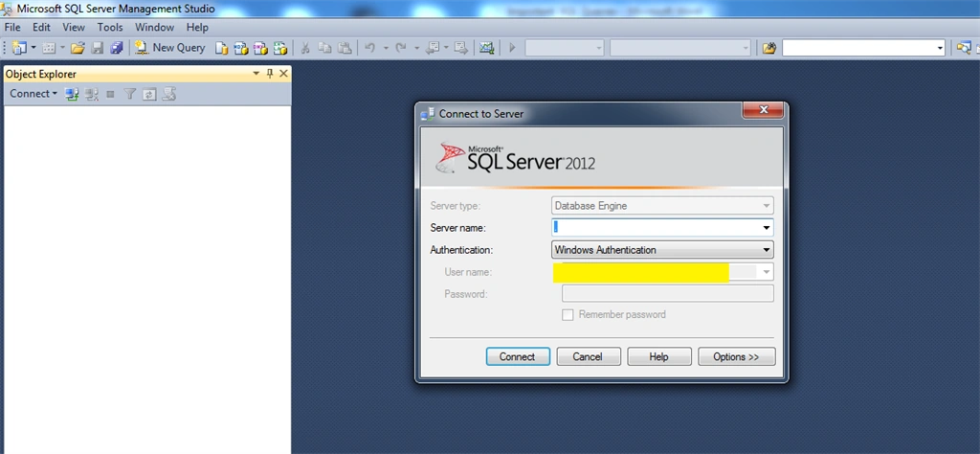This screenshot has height=454, width=980.
Task: Click the Connect button in dialog
Action: pos(518,356)
